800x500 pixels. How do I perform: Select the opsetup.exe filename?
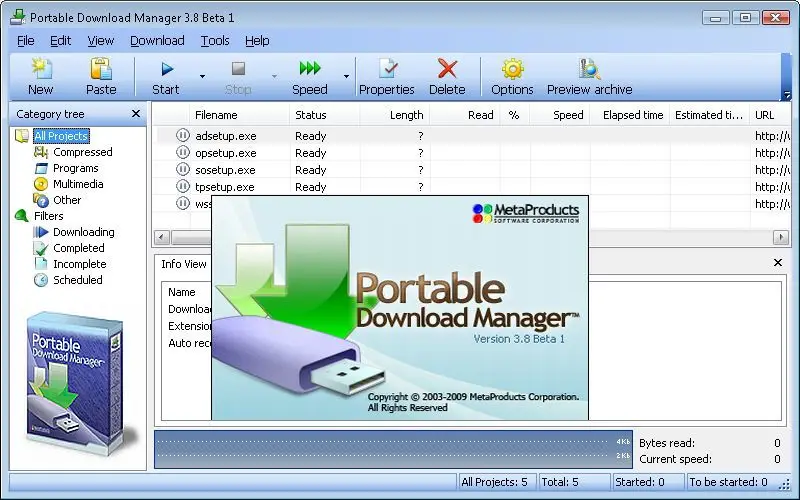[226, 153]
